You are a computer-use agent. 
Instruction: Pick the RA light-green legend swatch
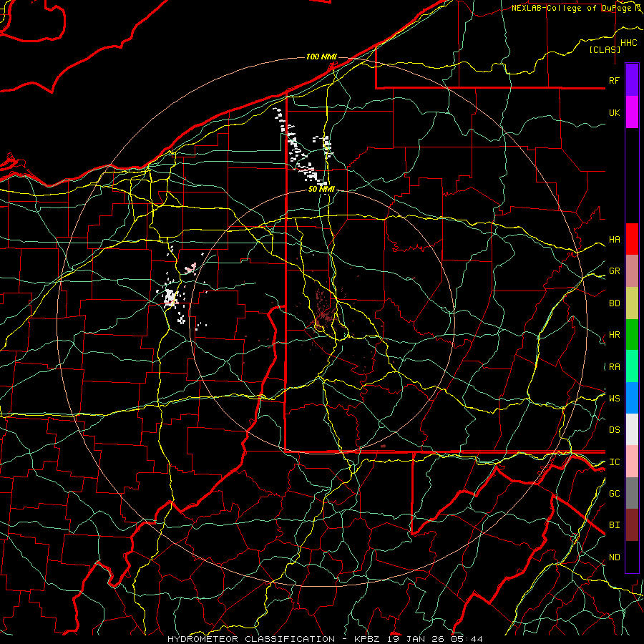point(632,366)
